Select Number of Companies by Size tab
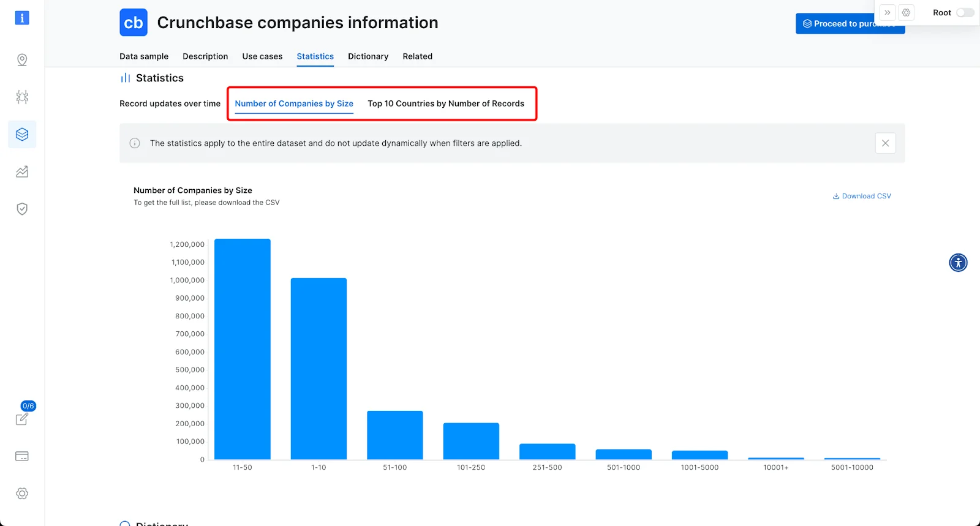The height and width of the screenshot is (526, 980). [x=294, y=103]
